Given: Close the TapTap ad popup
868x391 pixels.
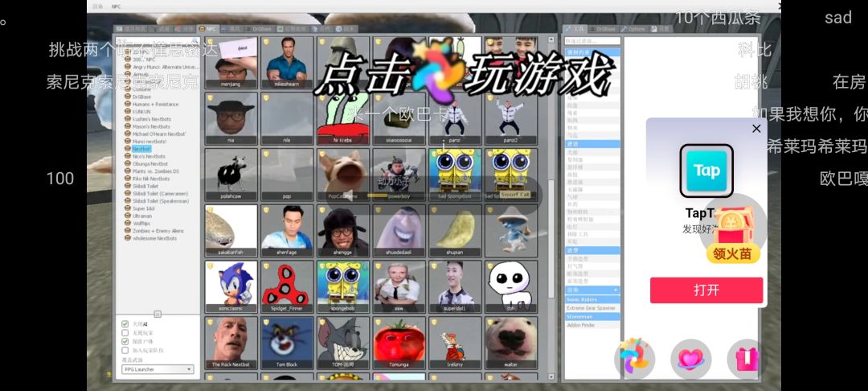Looking at the screenshot, I should 756,129.
